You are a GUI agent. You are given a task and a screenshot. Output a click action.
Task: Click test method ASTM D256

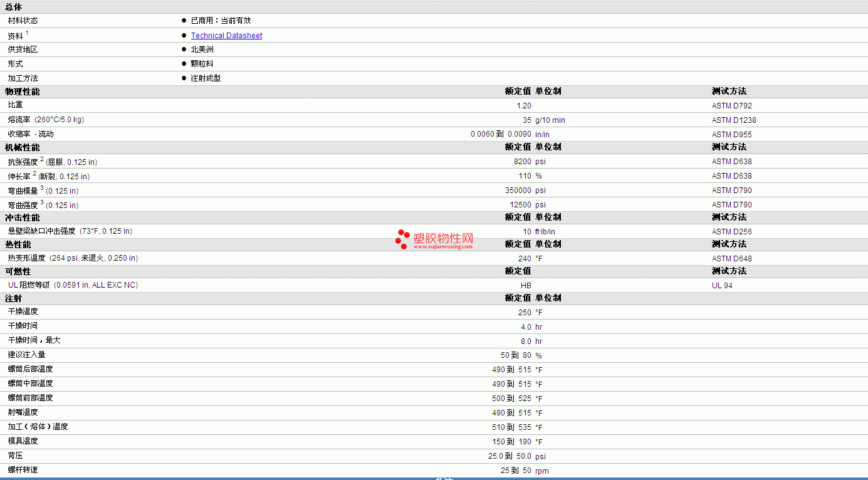731,232
